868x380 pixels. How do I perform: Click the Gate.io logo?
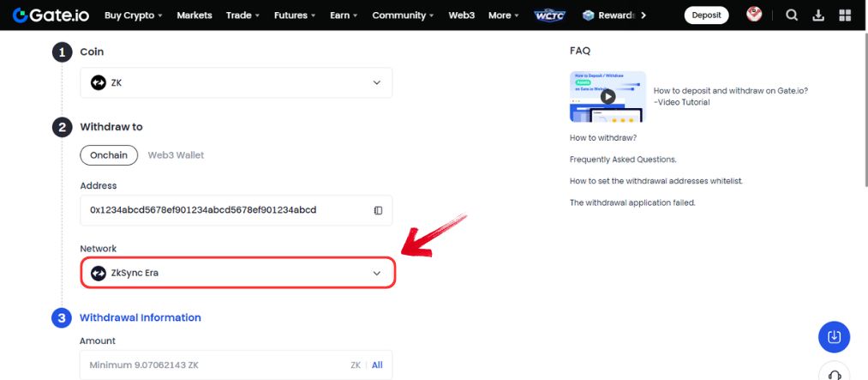pos(51,15)
